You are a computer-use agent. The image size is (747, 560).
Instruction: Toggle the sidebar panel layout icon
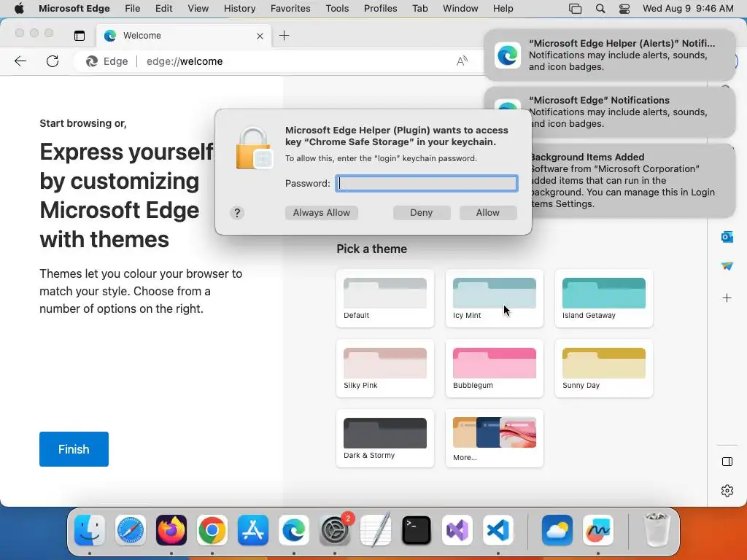727,462
